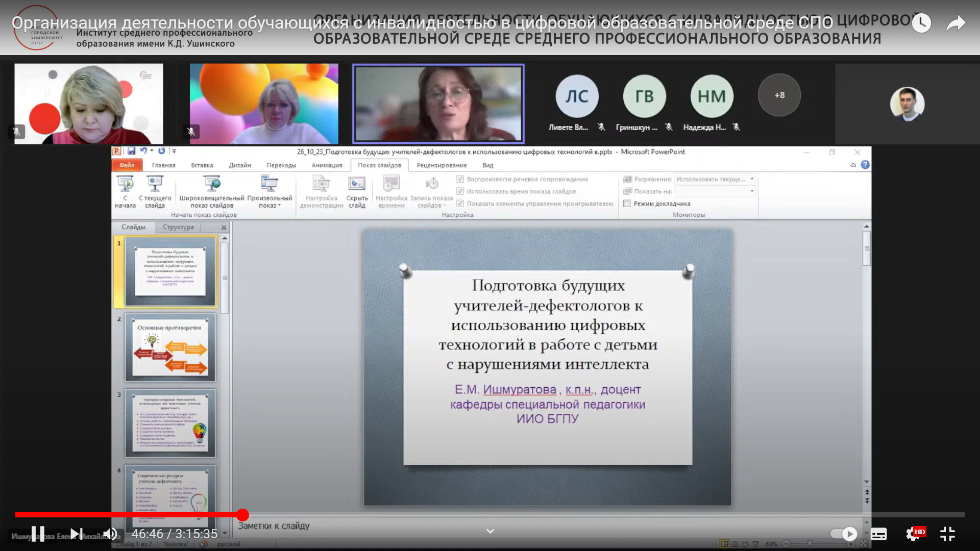The height and width of the screenshot is (551, 980).
Task: Exit fullscreen mode
Action: tap(947, 534)
